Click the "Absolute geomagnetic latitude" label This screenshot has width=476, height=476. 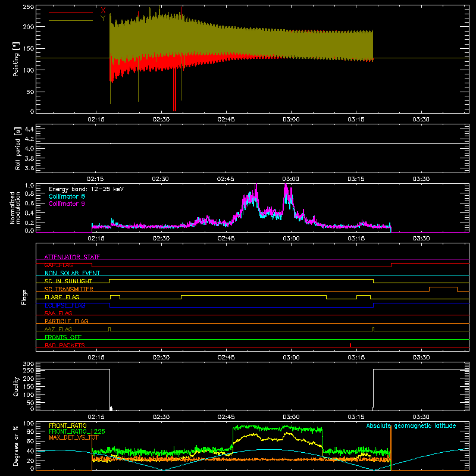click(411, 425)
